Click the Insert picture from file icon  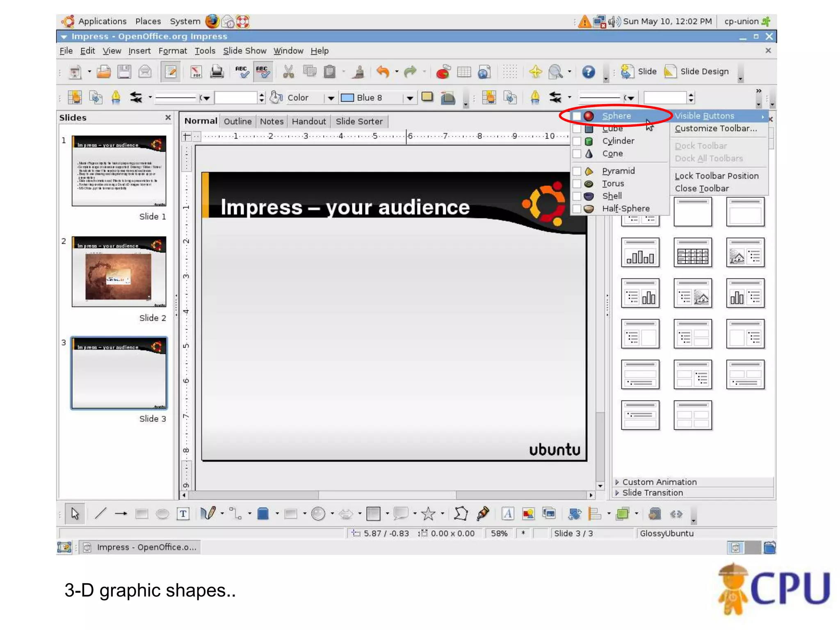pyautogui.click(x=528, y=514)
